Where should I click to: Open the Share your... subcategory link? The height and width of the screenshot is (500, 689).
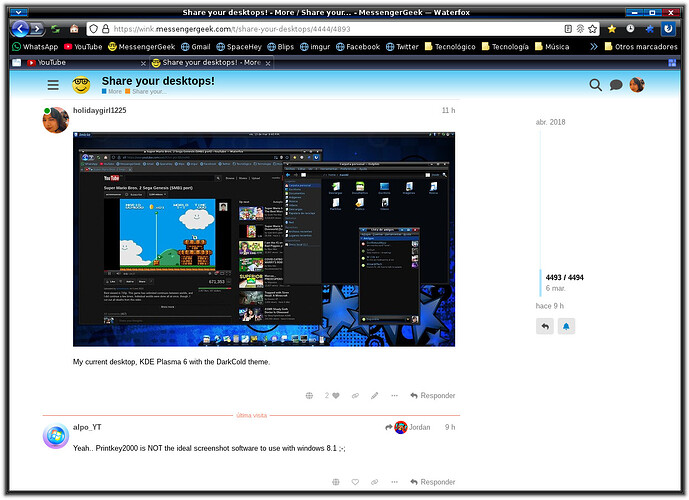[x=145, y=91]
